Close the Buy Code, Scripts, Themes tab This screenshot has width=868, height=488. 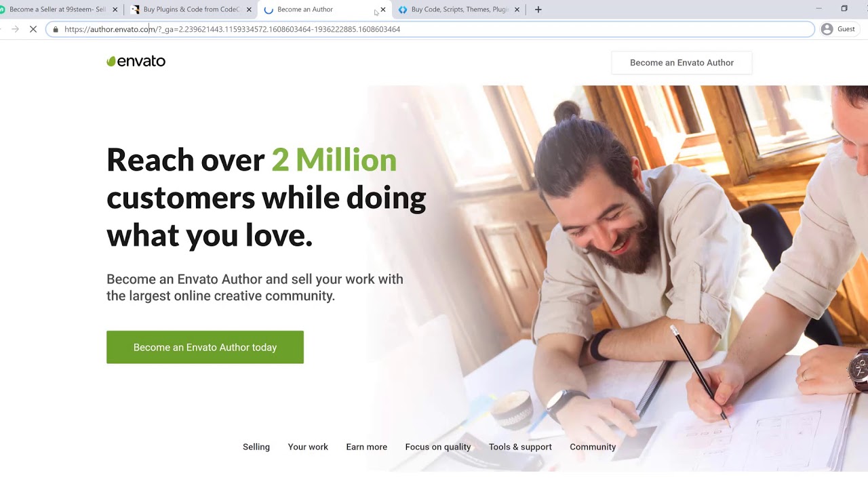[517, 9]
